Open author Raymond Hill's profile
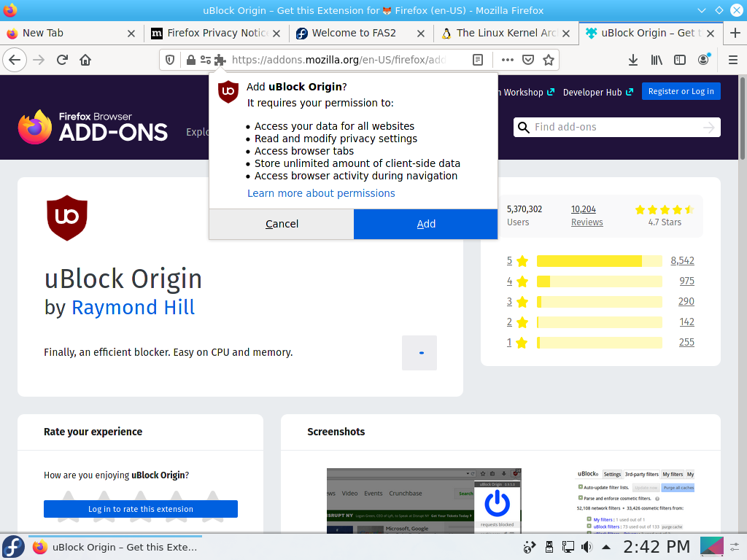Screen dimensions: 747x560 [x=133, y=307]
